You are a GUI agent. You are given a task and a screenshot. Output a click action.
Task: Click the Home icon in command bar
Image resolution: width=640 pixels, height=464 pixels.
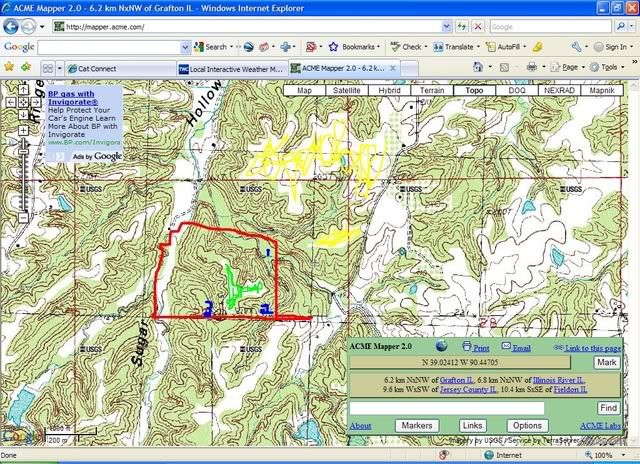pyautogui.click(x=478, y=67)
